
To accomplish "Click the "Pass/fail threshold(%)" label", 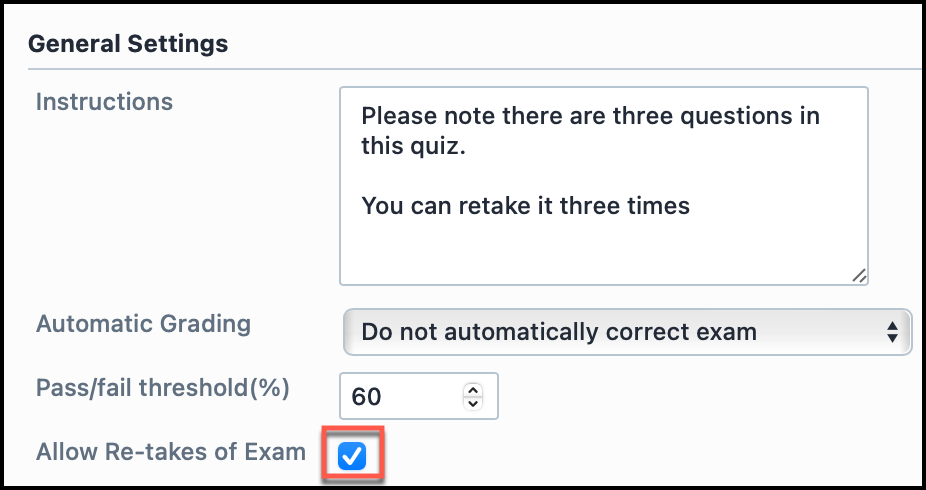I will [163, 388].
